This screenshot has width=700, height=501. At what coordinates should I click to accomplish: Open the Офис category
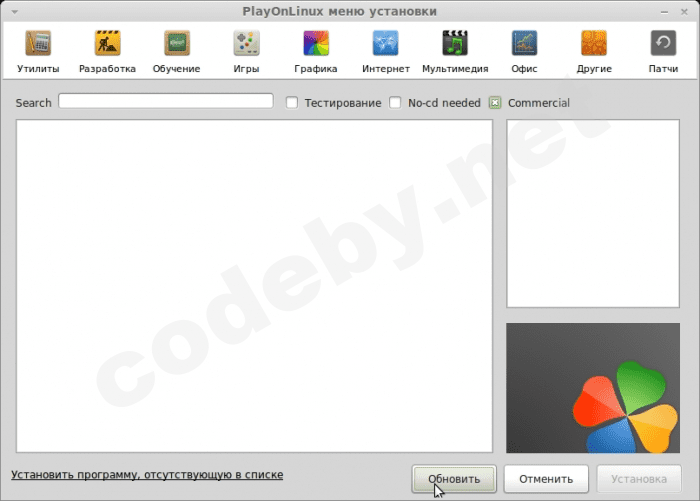point(525,51)
